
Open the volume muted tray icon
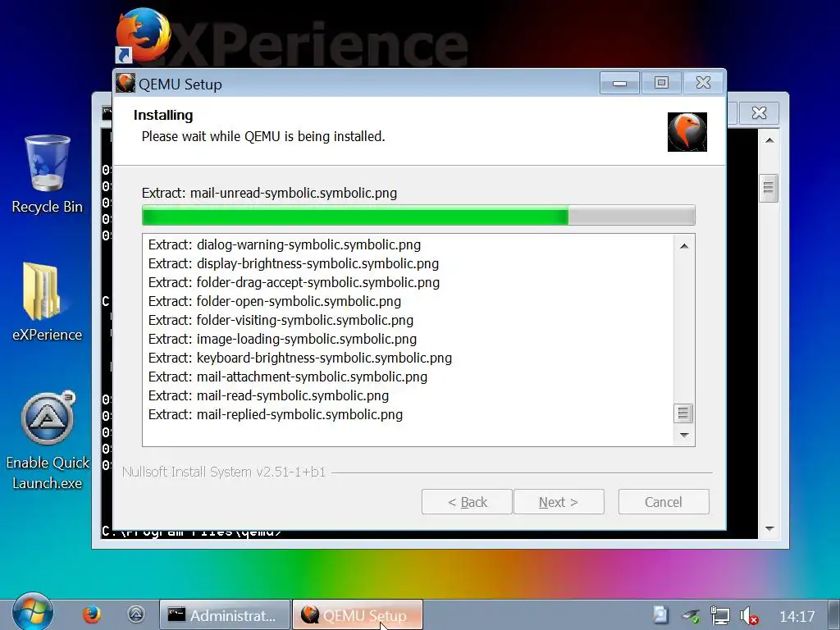(748, 615)
